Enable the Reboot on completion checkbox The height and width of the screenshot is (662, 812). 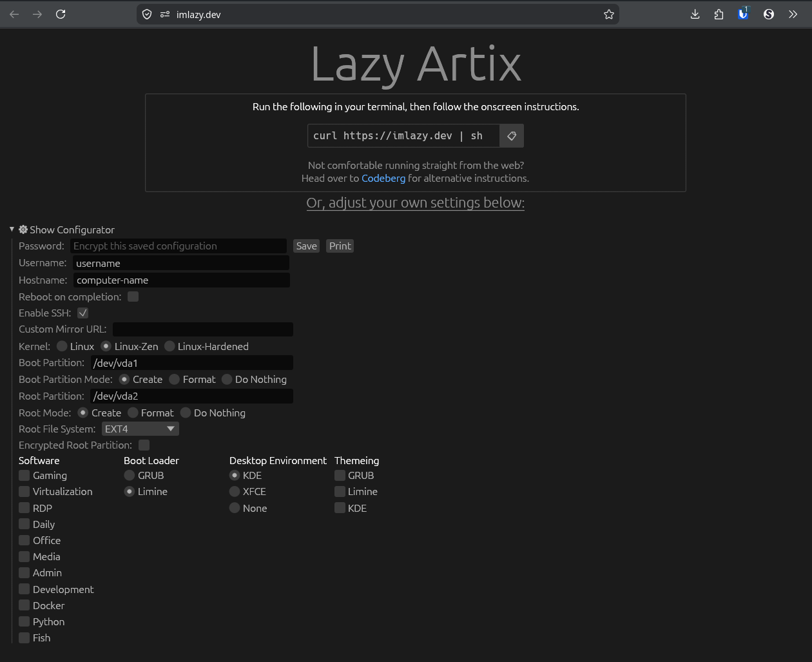133,297
